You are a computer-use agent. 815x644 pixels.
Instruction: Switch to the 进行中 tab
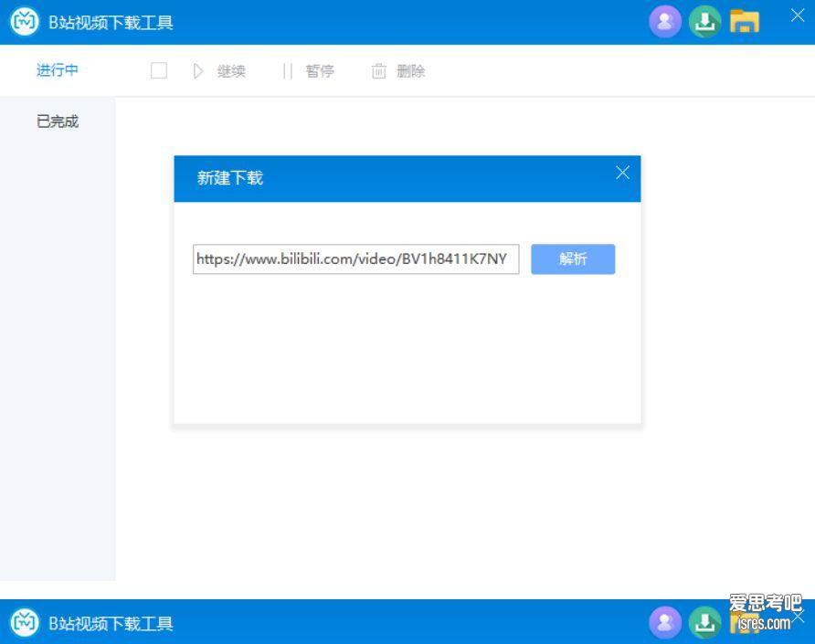click(58, 70)
